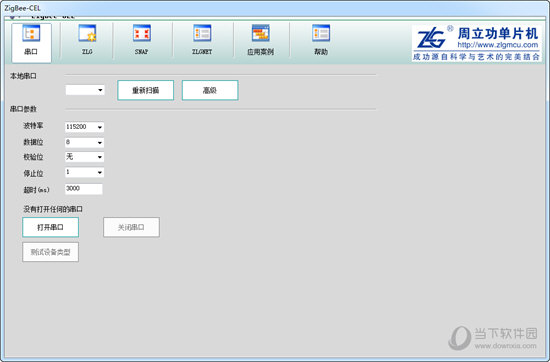
Task: Click the 重新扫描 rescan button
Action: pyautogui.click(x=146, y=90)
